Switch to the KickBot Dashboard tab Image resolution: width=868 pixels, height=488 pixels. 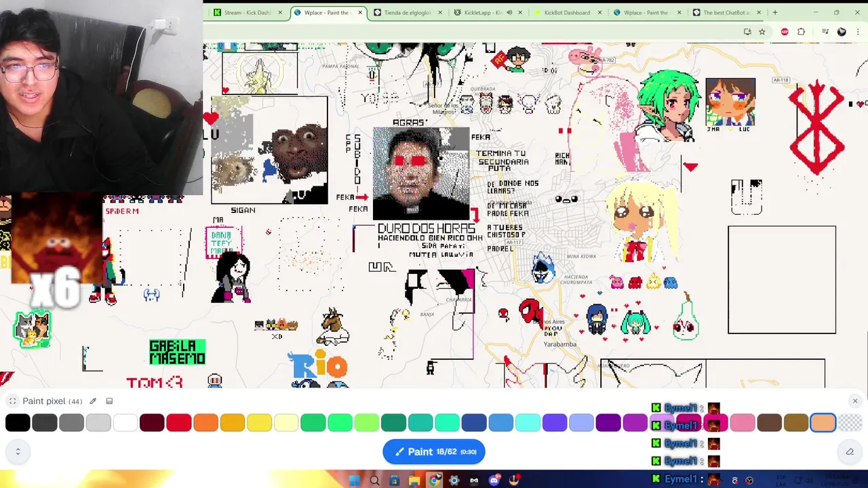point(567,12)
